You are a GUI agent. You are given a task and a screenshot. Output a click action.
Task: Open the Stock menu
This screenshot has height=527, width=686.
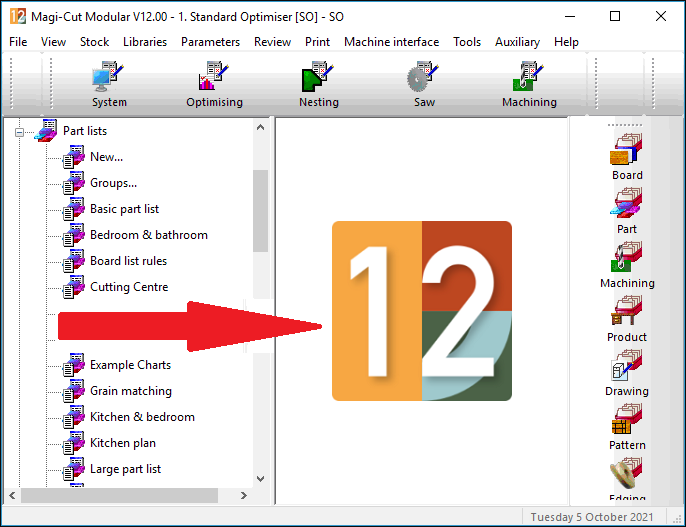point(94,42)
